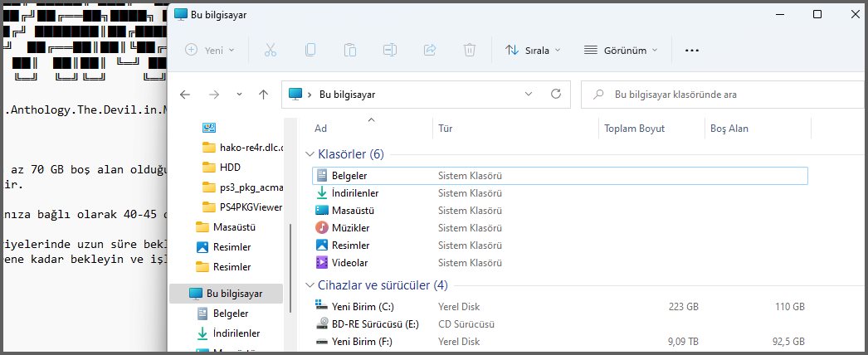The width and height of the screenshot is (868, 355).
Task: Open the Görünüm view dropdown
Action: 622,50
